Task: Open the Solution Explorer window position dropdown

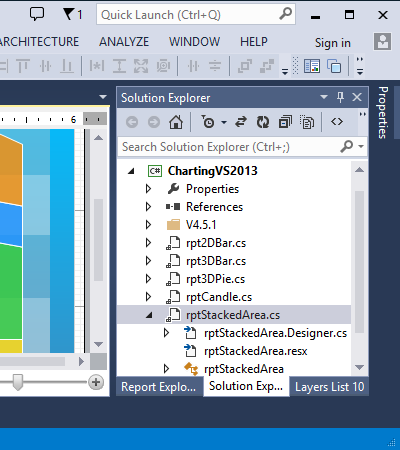Action: tap(324, 97)
